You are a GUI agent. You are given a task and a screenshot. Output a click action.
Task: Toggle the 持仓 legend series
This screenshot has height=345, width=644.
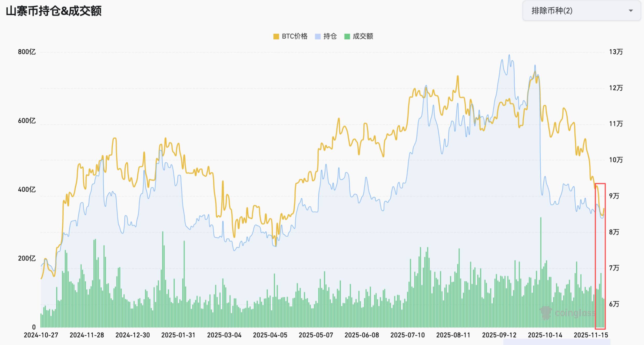click(x=330, y=36)
